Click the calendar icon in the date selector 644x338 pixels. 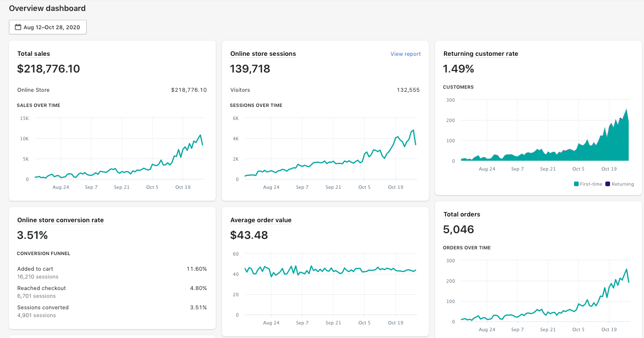click(x=18, y=27)
